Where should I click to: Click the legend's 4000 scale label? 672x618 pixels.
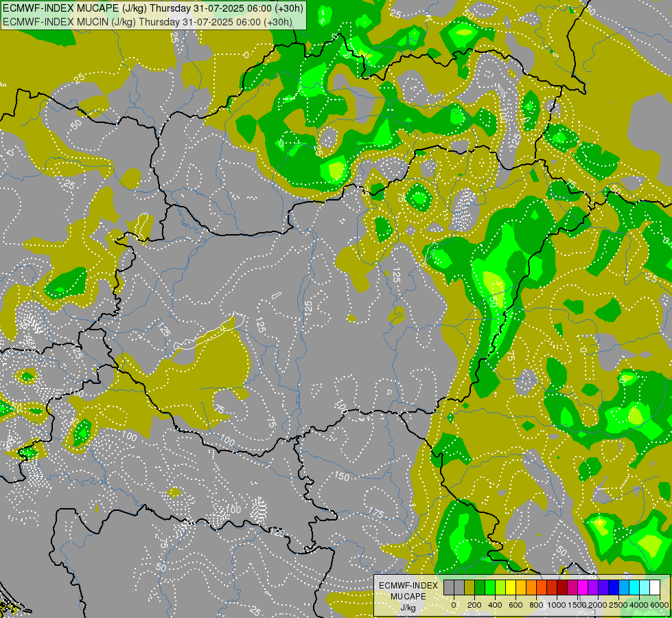[x=639, y=605]
